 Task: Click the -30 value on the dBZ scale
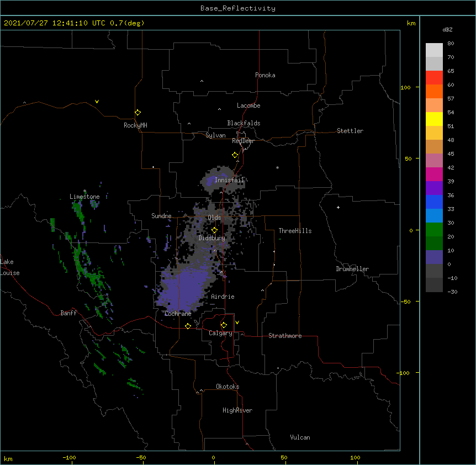(x=452, y=292)
